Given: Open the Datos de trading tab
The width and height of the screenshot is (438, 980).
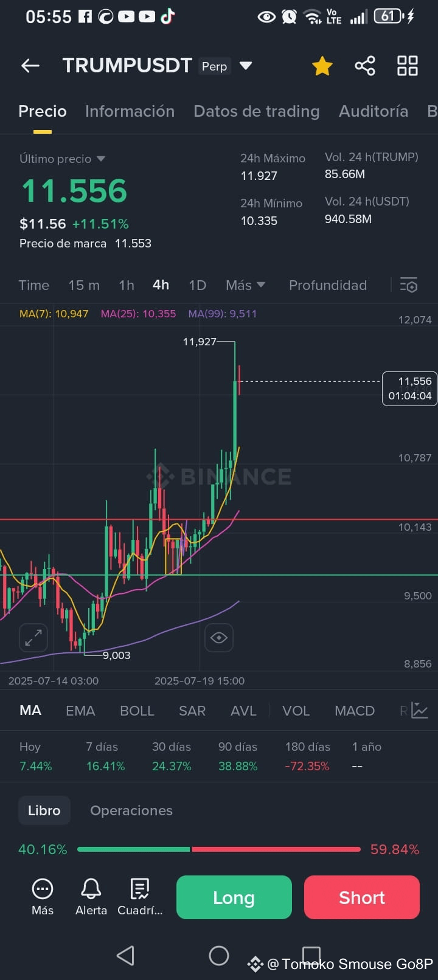Looking at the screenshot, I should [x=256, y=111].
